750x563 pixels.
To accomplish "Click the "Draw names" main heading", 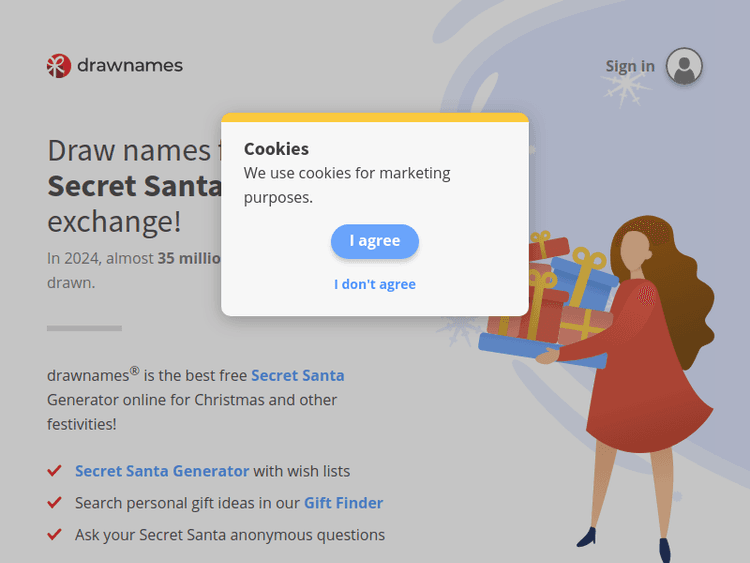I will [130, 150].
